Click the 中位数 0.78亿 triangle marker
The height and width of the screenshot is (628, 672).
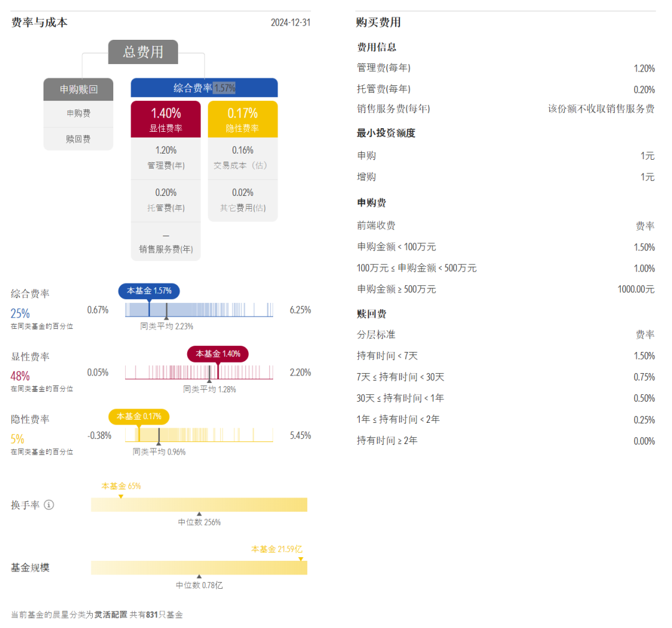[199, 576]
